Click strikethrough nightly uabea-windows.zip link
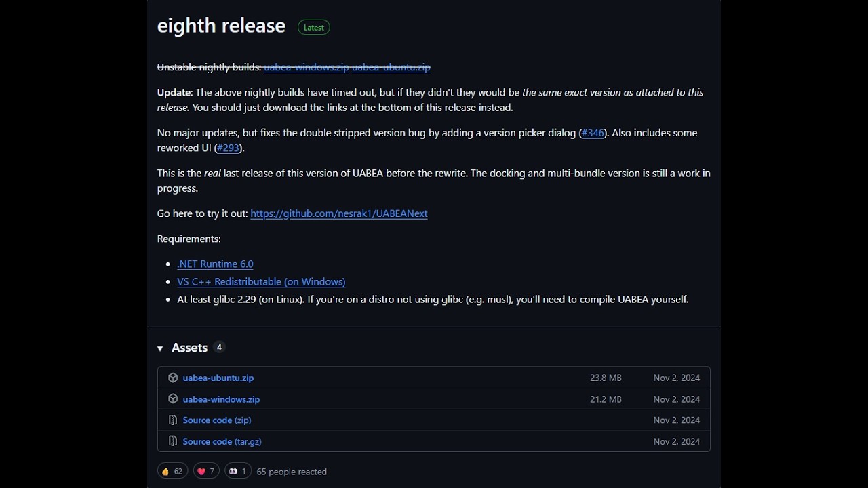Screen dimensions: 868x488 point(307,67)
